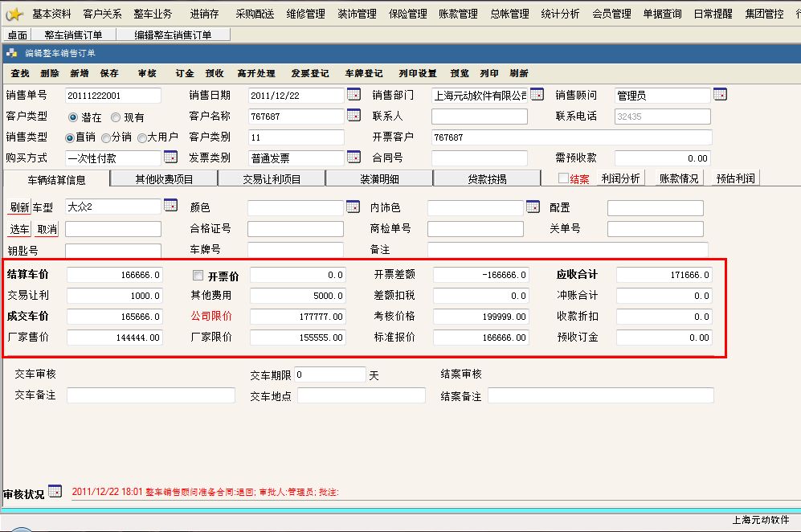Select the 现有 customer type radio button
Viewport: 801px width, 532px height.
116,117
